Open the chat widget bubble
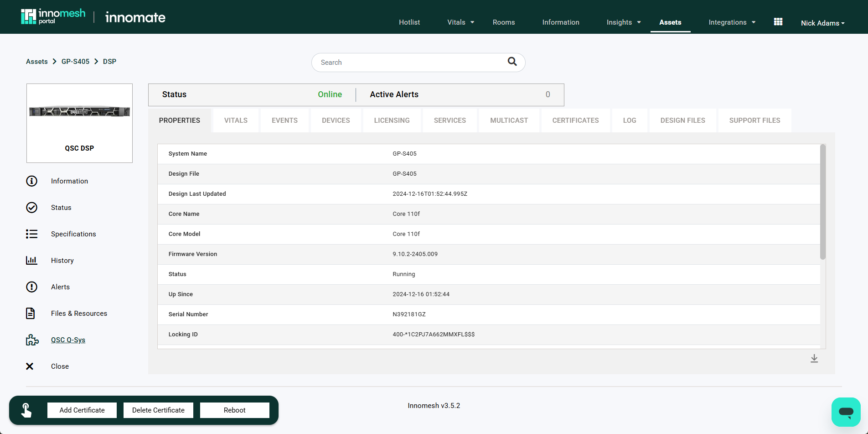The image size is (868, 434). (x=846, y=412)
